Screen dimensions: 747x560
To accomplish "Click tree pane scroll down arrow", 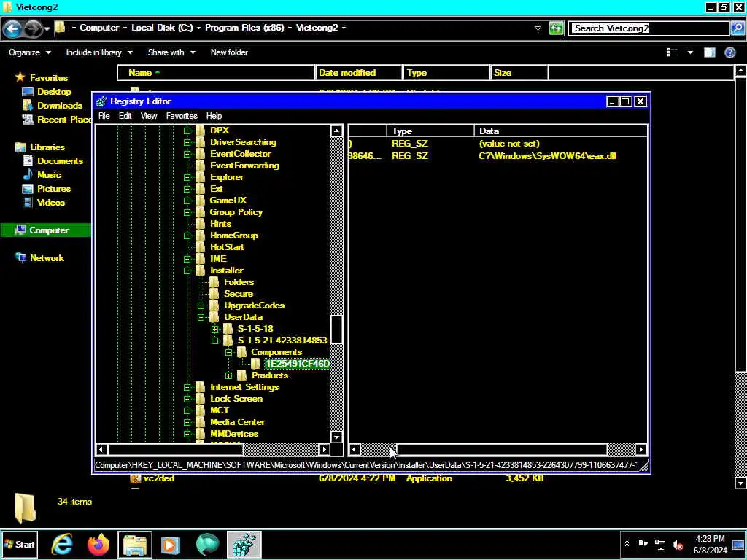I will (337, 437).
